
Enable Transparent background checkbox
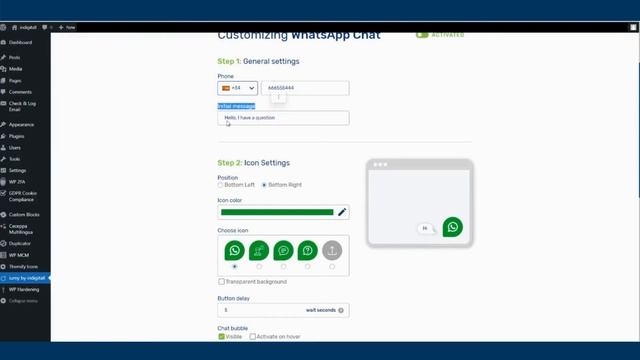(x=221, y=282)
